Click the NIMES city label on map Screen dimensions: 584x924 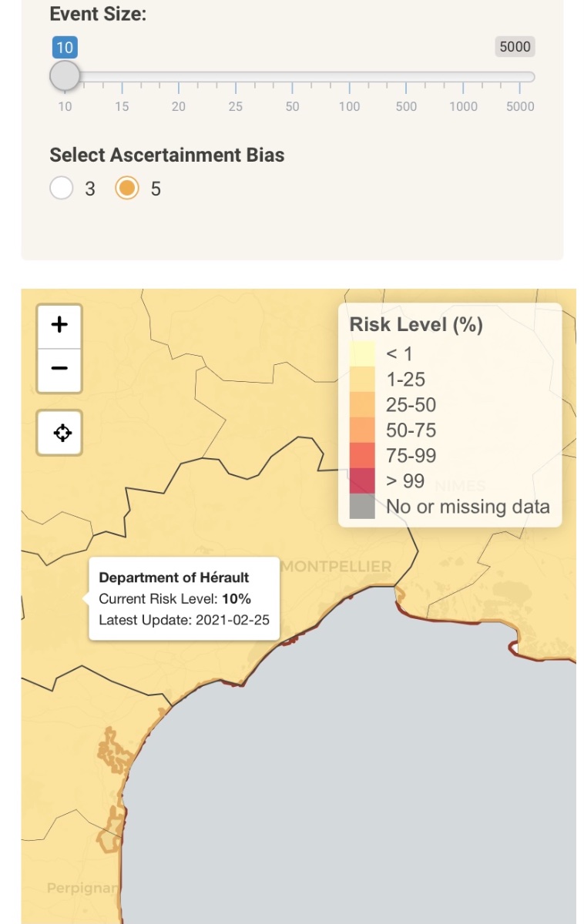[x=460, y=486]
